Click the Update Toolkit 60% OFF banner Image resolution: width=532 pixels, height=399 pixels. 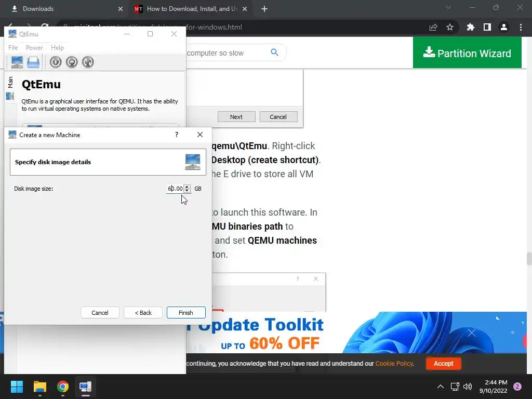(x=264, y=333)
